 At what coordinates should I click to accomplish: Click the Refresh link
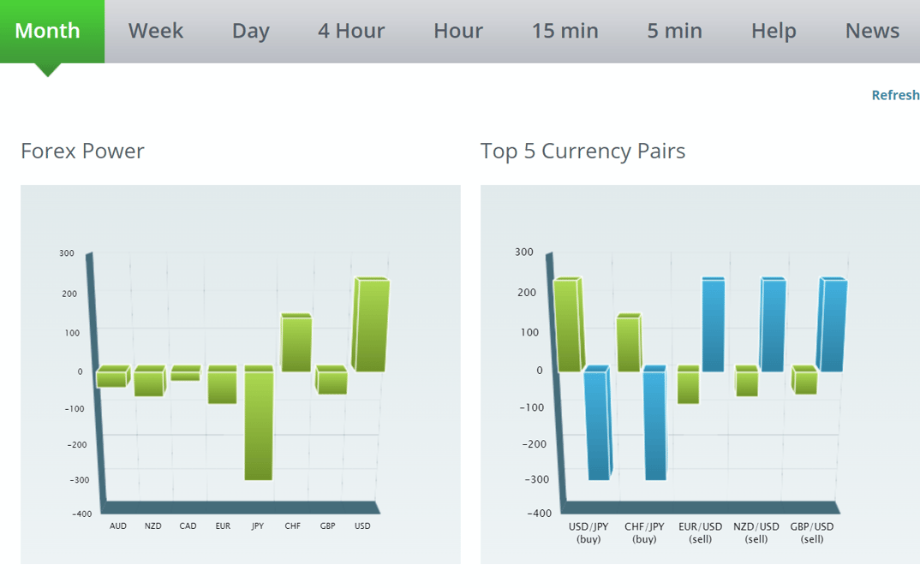894,95
